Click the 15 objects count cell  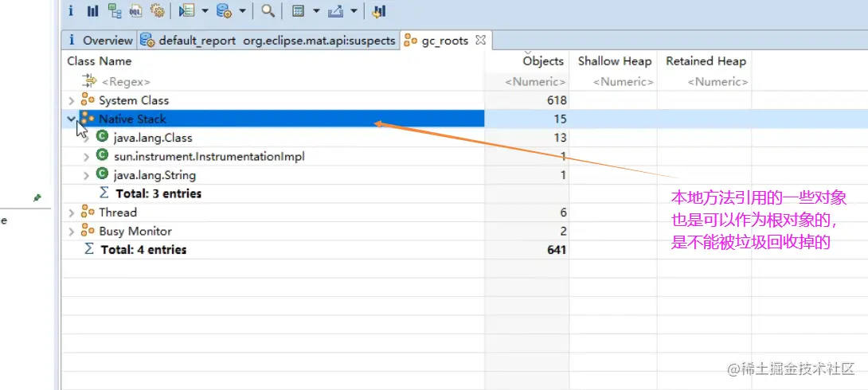[560, 119]
